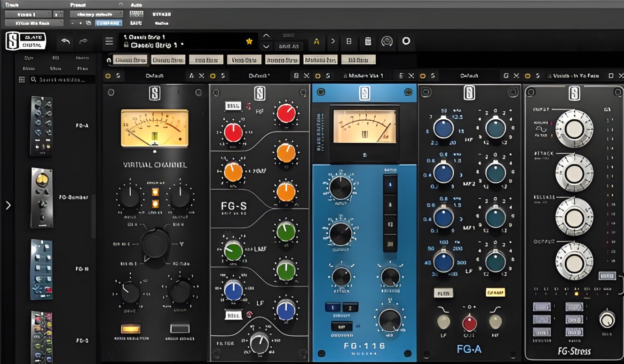624x364 pixels.
Task: Select the FG-Bomber module thumbnail in the sidebar
Action: click(x=42, y=198)
